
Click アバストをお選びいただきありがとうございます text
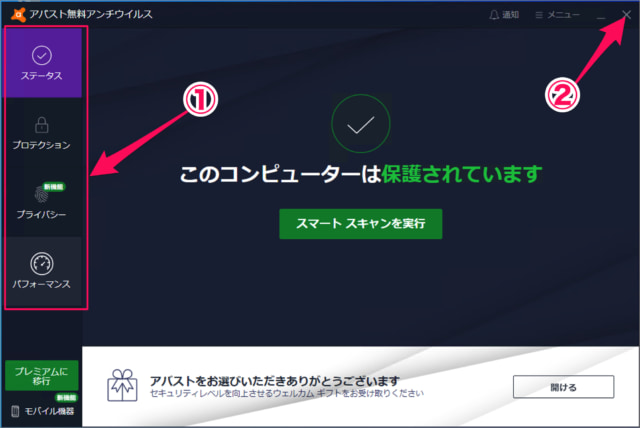click(x=274, y=381)
